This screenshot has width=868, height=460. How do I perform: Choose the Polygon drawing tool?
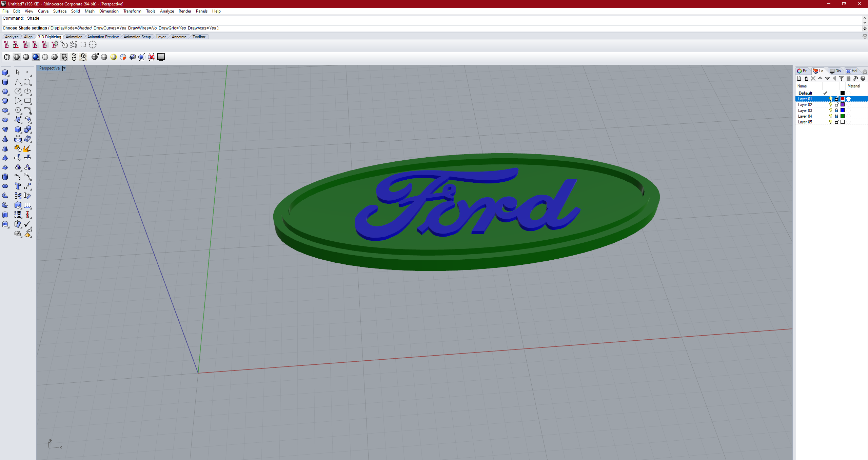point(18,111)
